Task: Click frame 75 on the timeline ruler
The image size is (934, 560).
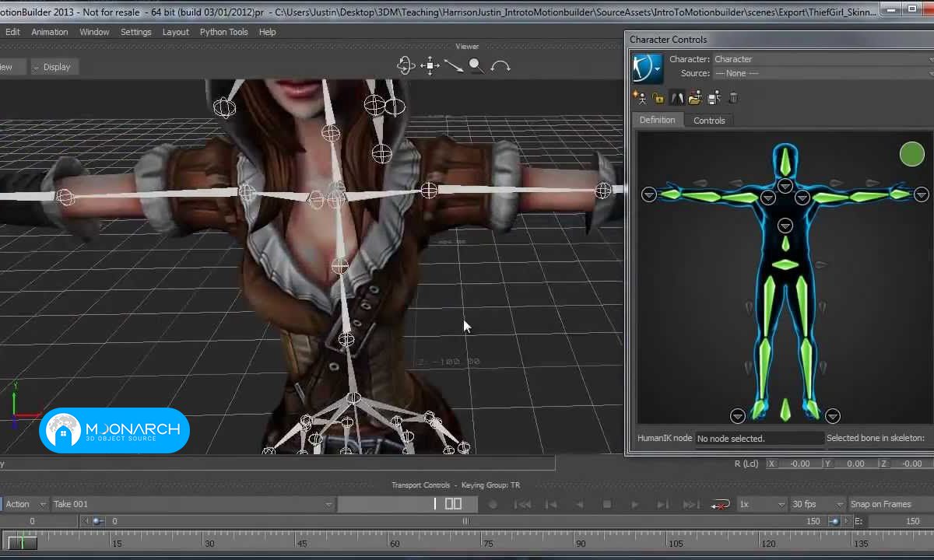Action: click(x=487, y=544)
